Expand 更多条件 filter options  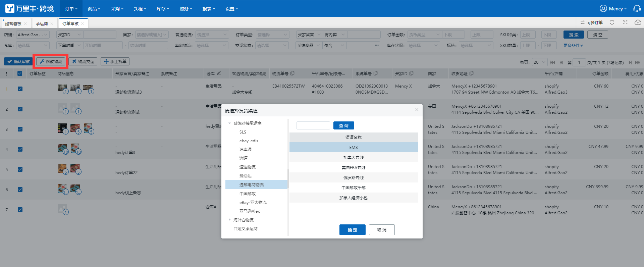coord(573,45)
